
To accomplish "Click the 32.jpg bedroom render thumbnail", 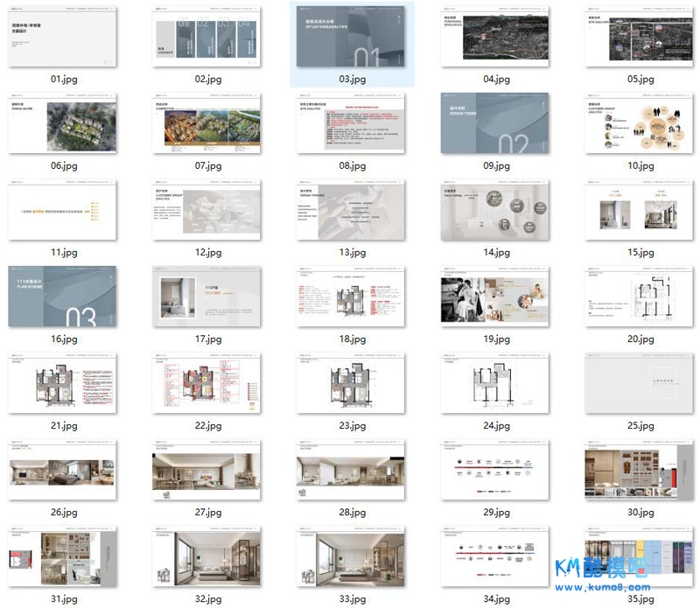I will click(207, 556).
